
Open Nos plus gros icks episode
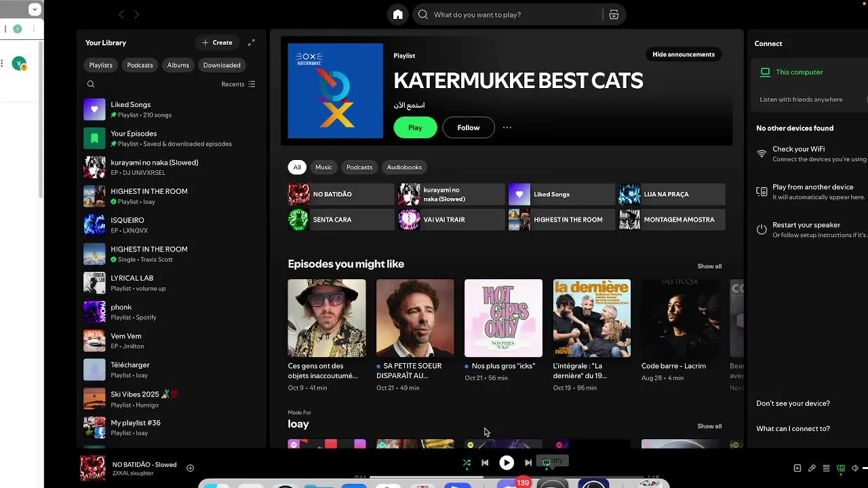(503, 331)
